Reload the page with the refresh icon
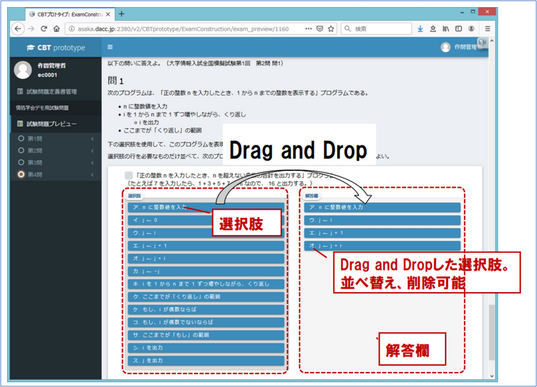Image resolution: width=537 pixels, height=387 pixels. click(x=44, y=29)
